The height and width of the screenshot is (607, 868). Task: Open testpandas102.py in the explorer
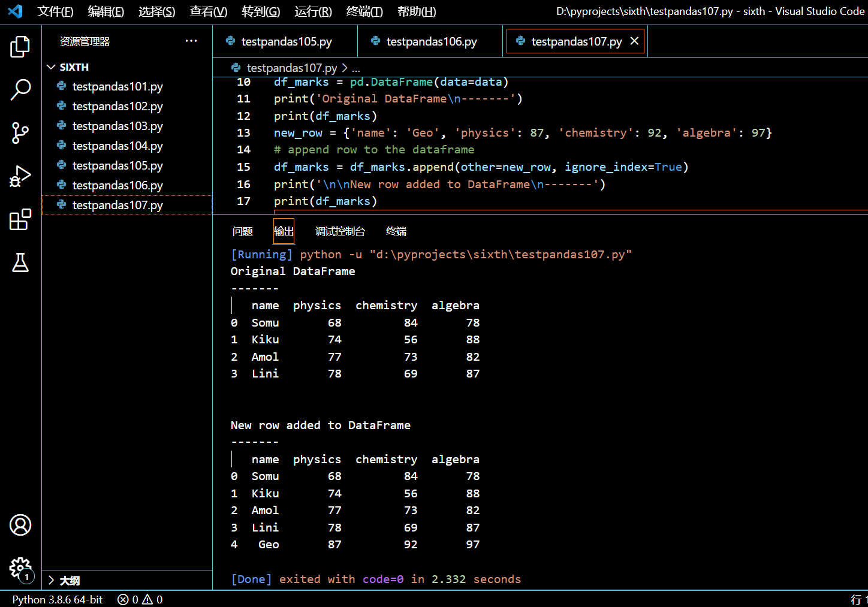(127, 106)
